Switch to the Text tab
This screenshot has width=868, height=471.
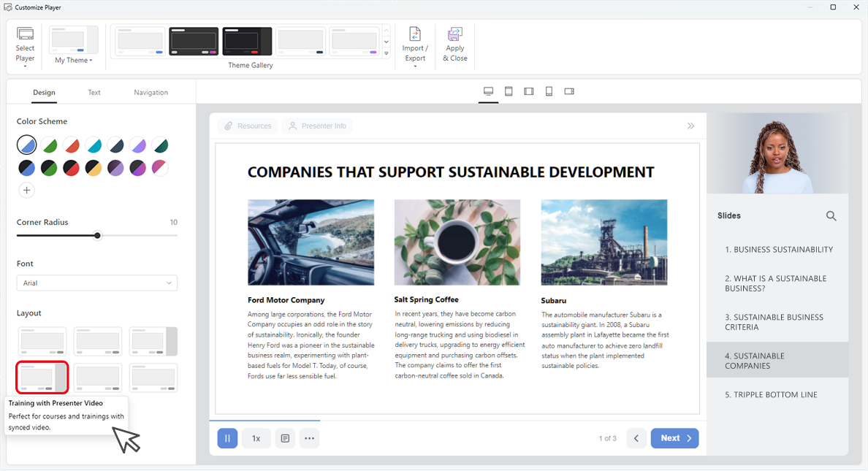point(94,93)
